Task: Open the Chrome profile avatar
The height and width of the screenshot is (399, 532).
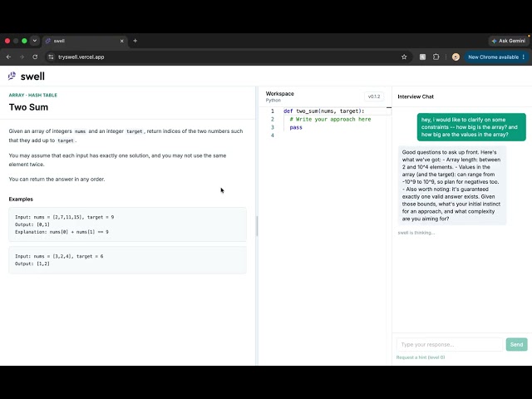Action: pyautogui.click(x=456, y=57)
